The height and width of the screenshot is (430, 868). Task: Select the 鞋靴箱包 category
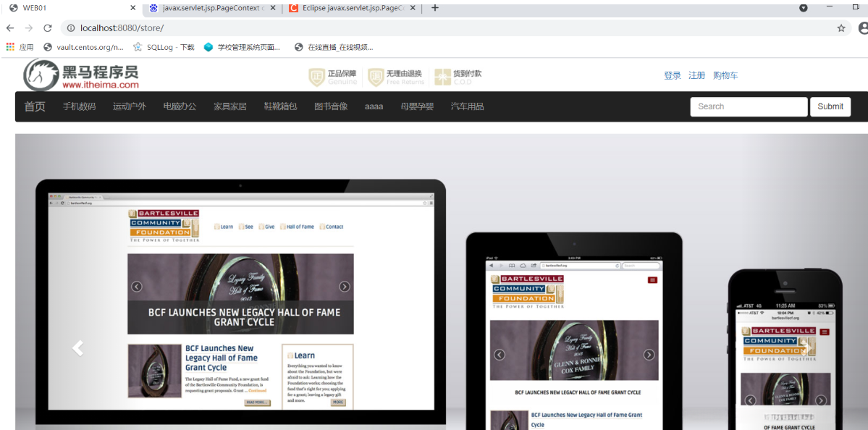click(x=281, y=106)
